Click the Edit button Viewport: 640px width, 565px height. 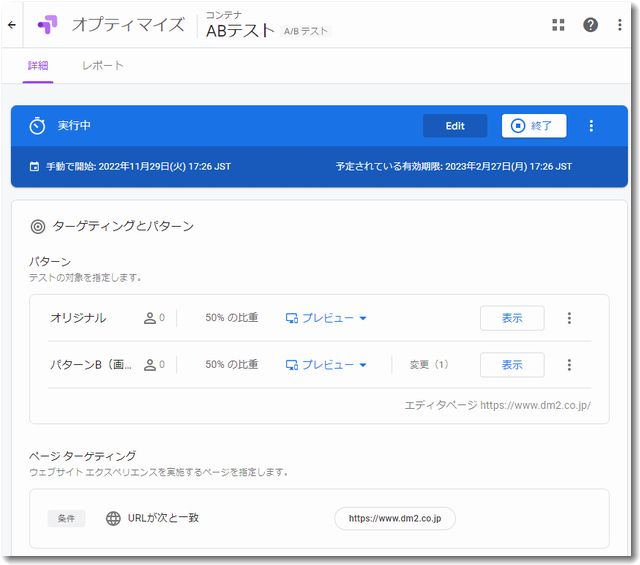click(455, 126)
